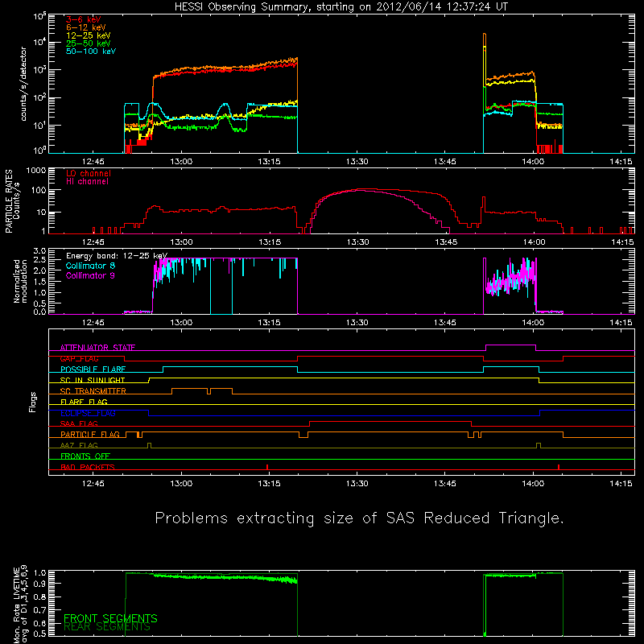Click the POSSIBLE_FLARE flag label
This screenshot has height=644, width=644.
click(x=93, y=369)
